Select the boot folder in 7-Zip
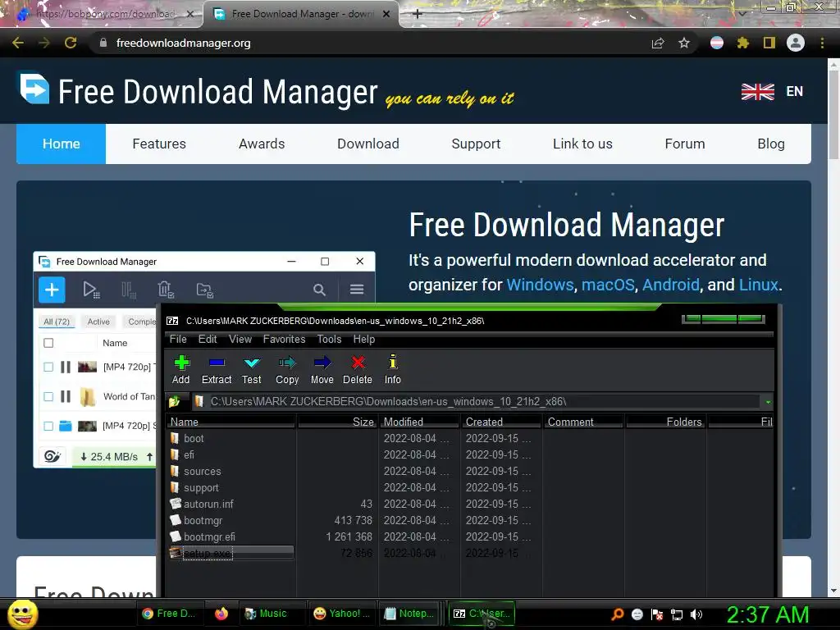 pyautogui.click(x=194, y=438)
